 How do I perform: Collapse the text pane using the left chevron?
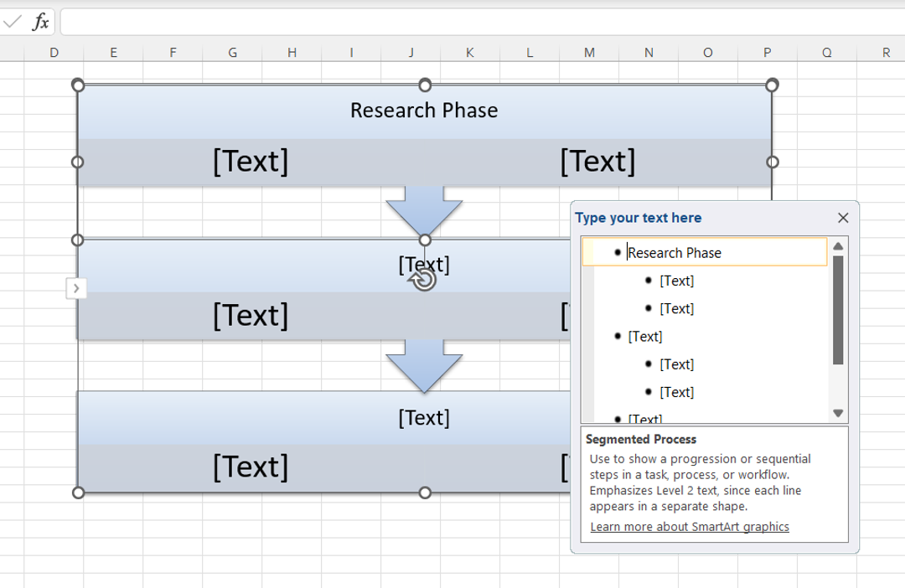76,287
